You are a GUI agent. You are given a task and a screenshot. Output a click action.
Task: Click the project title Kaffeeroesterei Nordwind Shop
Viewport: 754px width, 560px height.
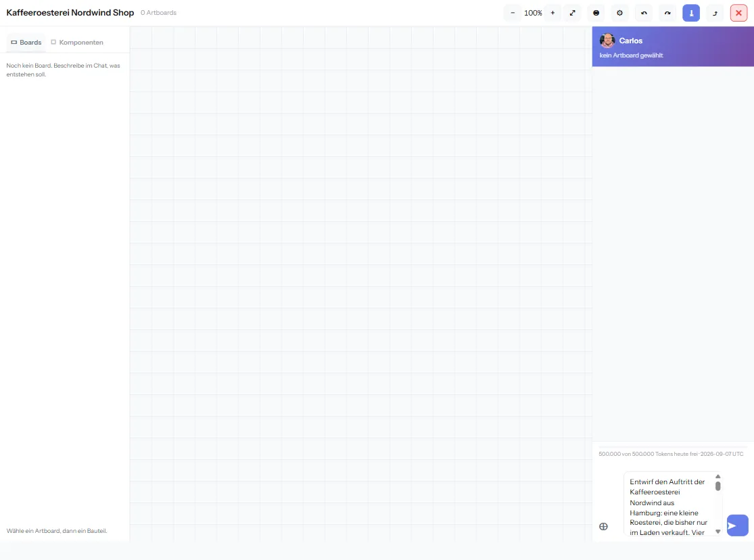pyautogui.click(x=70, y=12)
